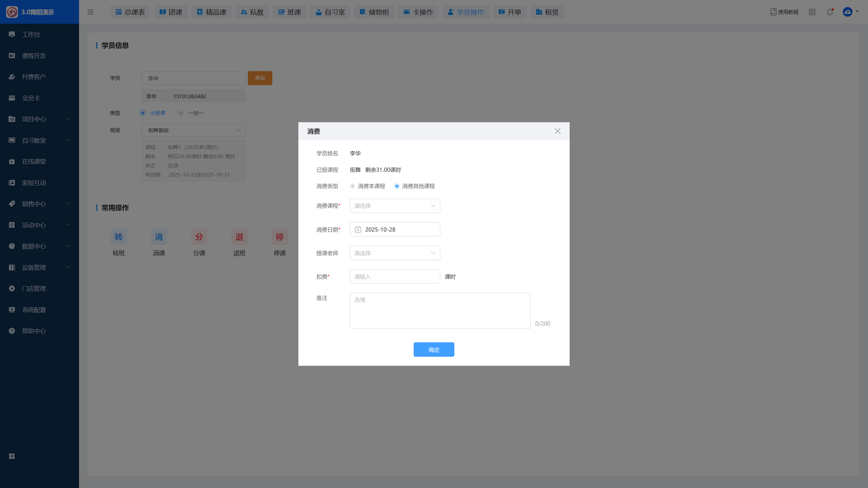
Task: Click the notification bell icon
Action: pos(830,12)
